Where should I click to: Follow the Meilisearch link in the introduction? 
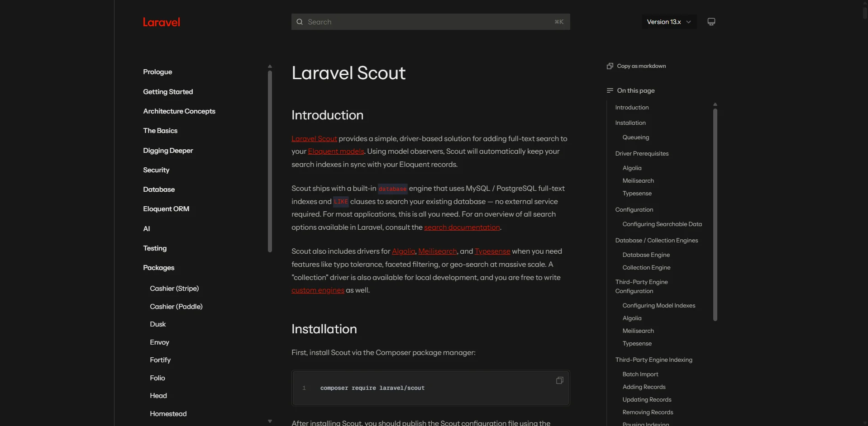pyautogui.click(x=438, y=251)
